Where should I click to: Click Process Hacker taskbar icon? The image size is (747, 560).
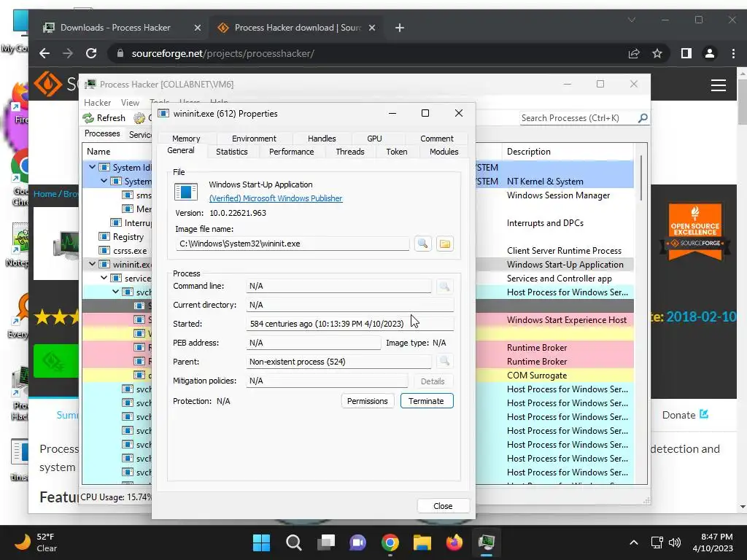click(x=487, y=542)
